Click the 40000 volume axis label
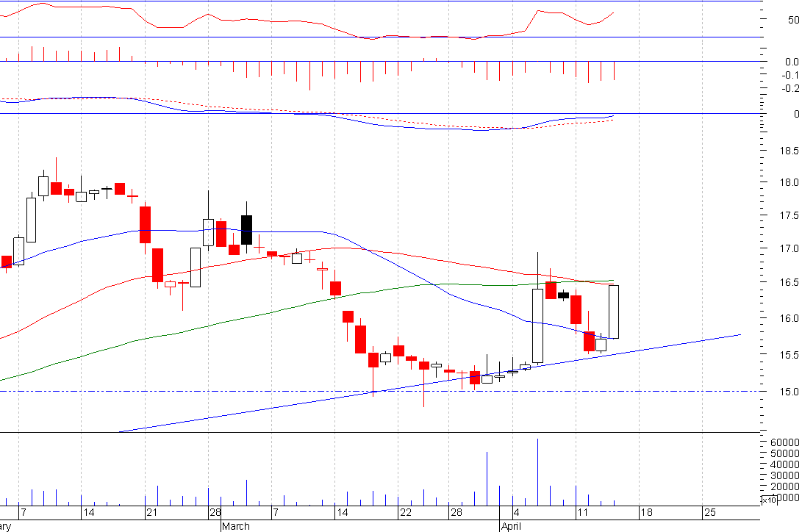 [x=785, y=464]
